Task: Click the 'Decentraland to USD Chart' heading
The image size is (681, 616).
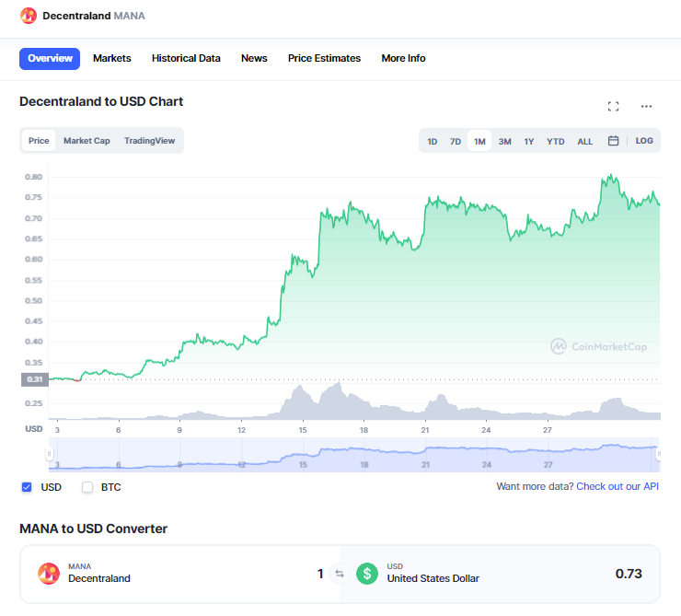Action: 101,101
